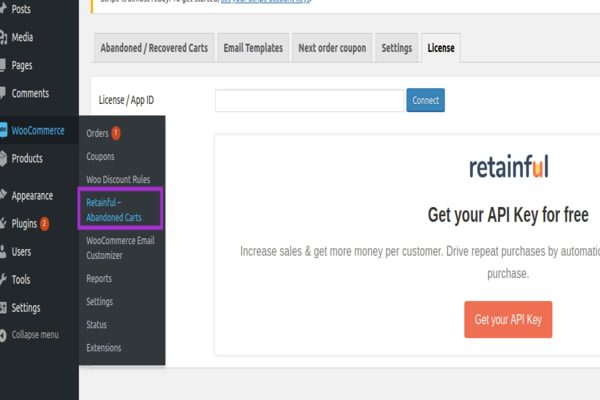Click the Tools wrench icon

pos(3,279)
